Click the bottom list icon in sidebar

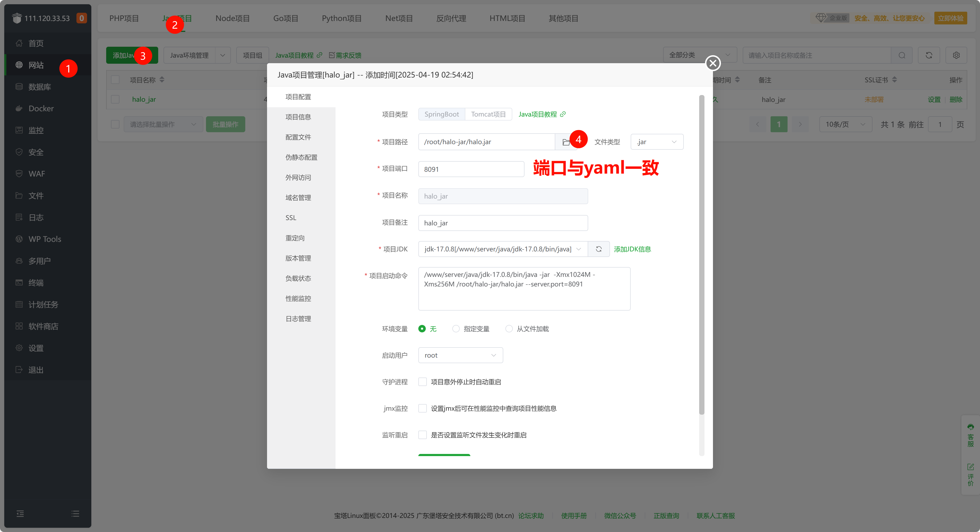[x=75, y=514]
